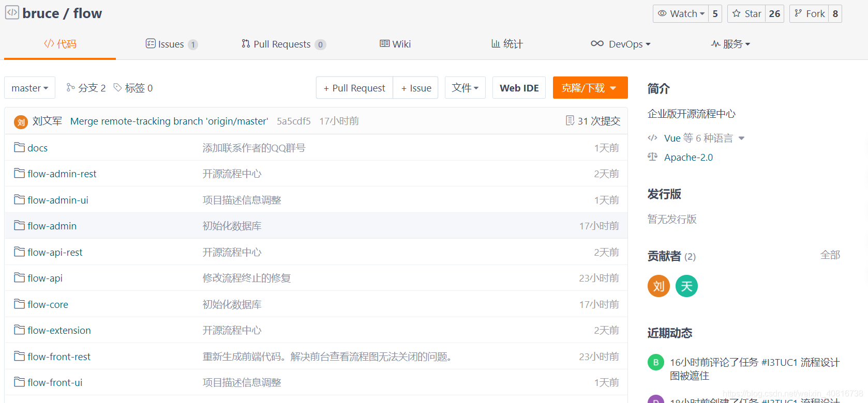Expand the DevOps menu

point(620,44)
